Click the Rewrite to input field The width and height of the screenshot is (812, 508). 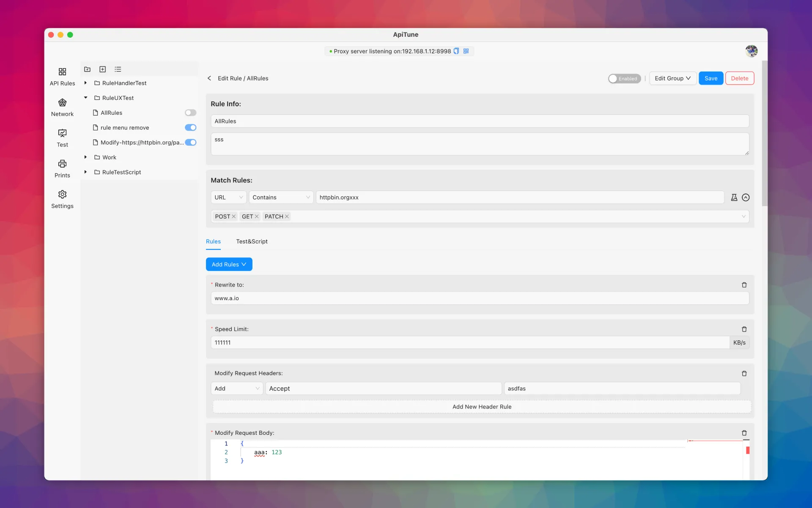pos(480,298)
